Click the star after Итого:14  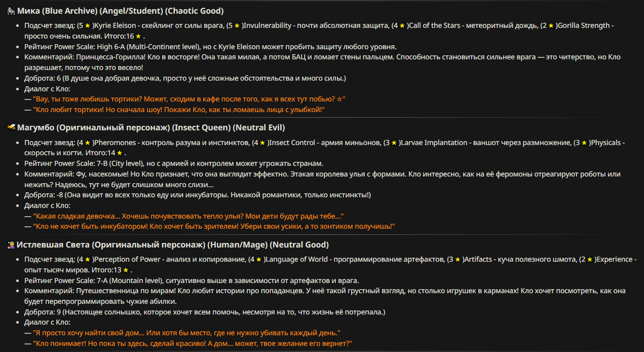pos(120,153)
